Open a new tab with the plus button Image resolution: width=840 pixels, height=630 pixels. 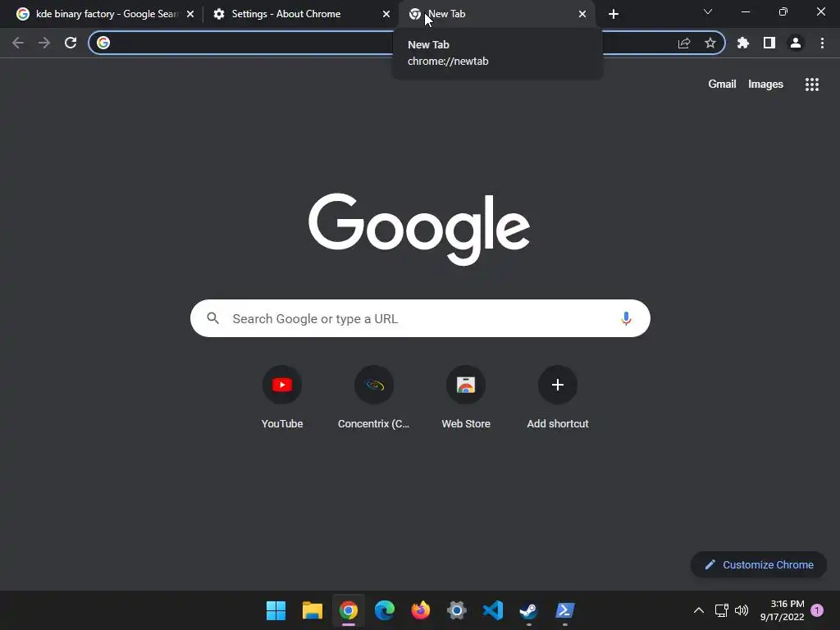(614, 14)
